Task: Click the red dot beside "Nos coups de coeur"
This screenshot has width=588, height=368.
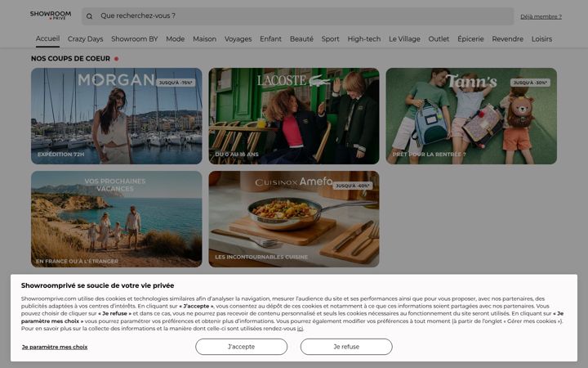Action: click(x=116, y=59)
